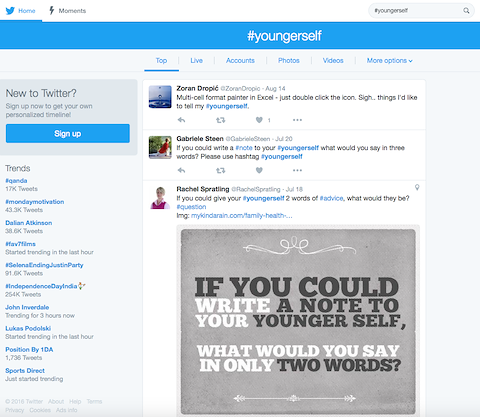This screenshot has height=417, width=480.
Task: Click the Twitter bird Home icon
Action: click(x=10, y=11)
